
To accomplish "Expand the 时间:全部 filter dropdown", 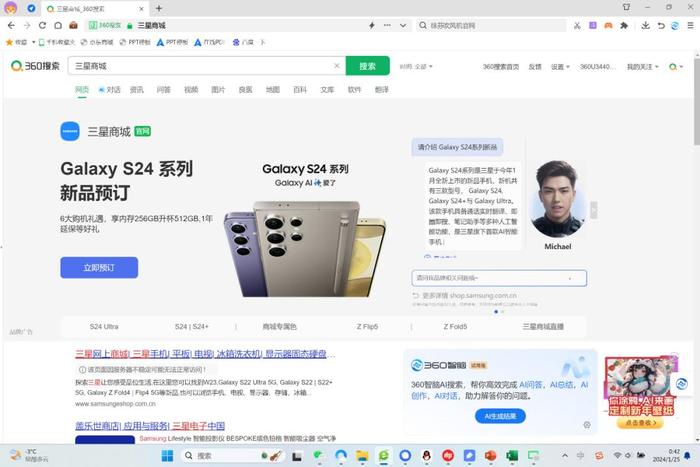I will point(416,67).
